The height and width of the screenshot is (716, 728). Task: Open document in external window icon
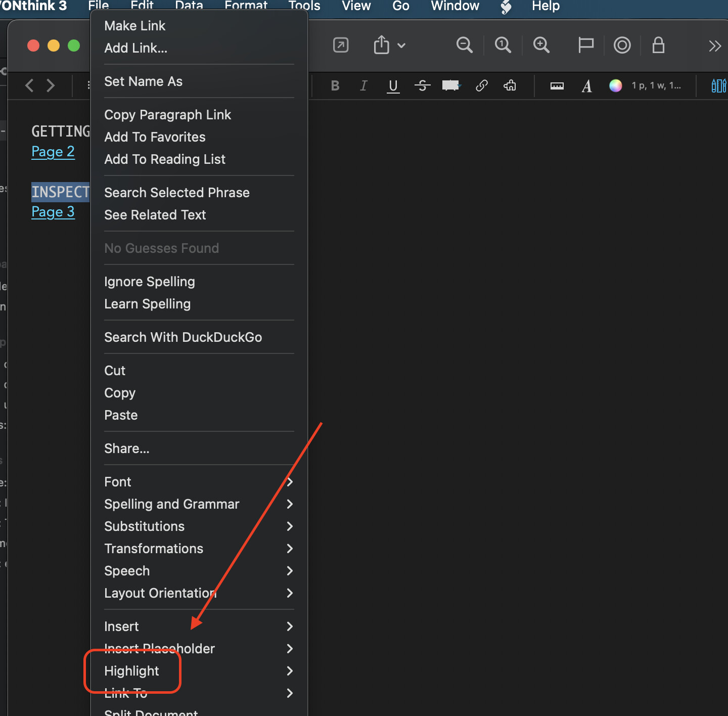tap(341, 46)
